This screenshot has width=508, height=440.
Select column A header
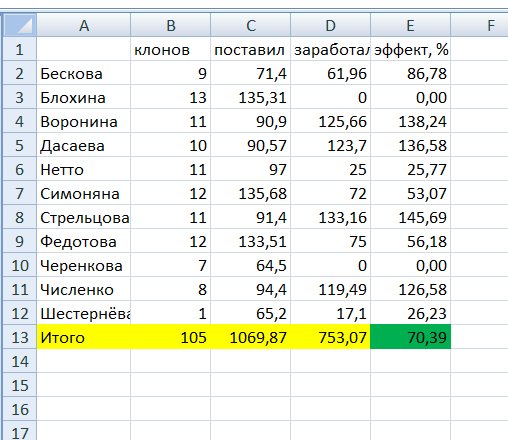pyautogui.click(x=84, y=25)
